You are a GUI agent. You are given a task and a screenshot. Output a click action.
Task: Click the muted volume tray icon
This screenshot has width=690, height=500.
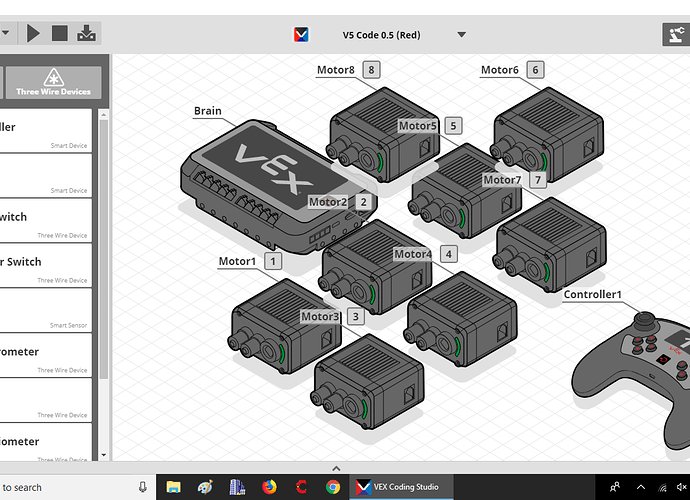(682, 487)
